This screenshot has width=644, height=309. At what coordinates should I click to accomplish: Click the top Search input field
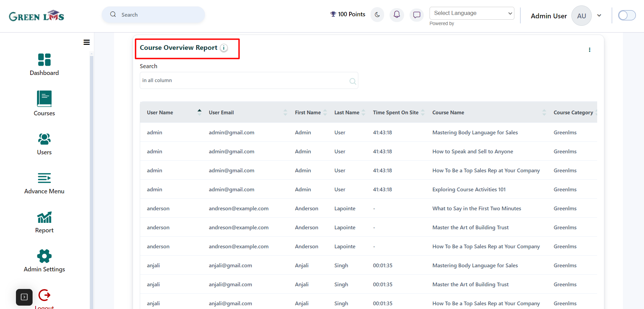pos(153,15)
